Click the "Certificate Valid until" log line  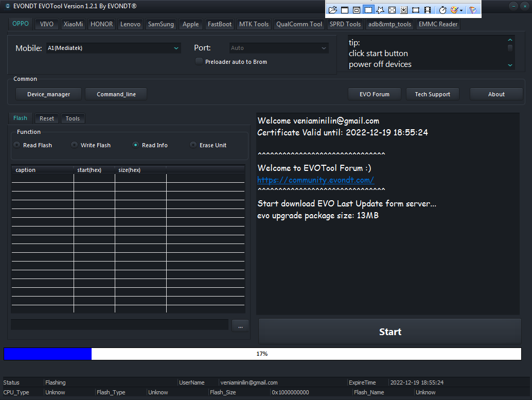pyautogui.click(x=343, y=132)
